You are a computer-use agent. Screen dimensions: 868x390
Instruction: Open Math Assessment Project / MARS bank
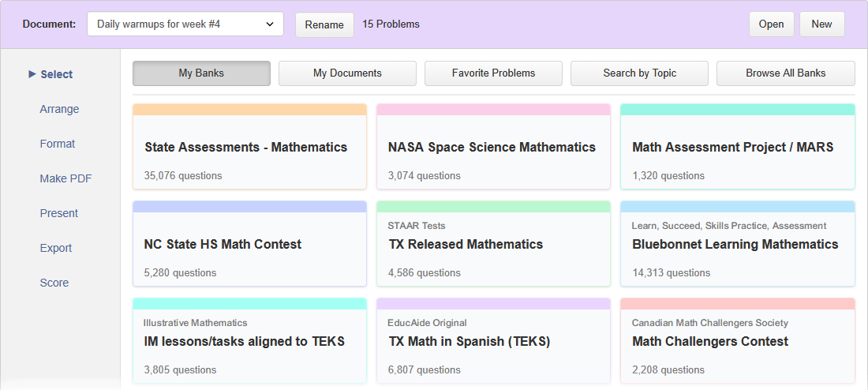737,147
